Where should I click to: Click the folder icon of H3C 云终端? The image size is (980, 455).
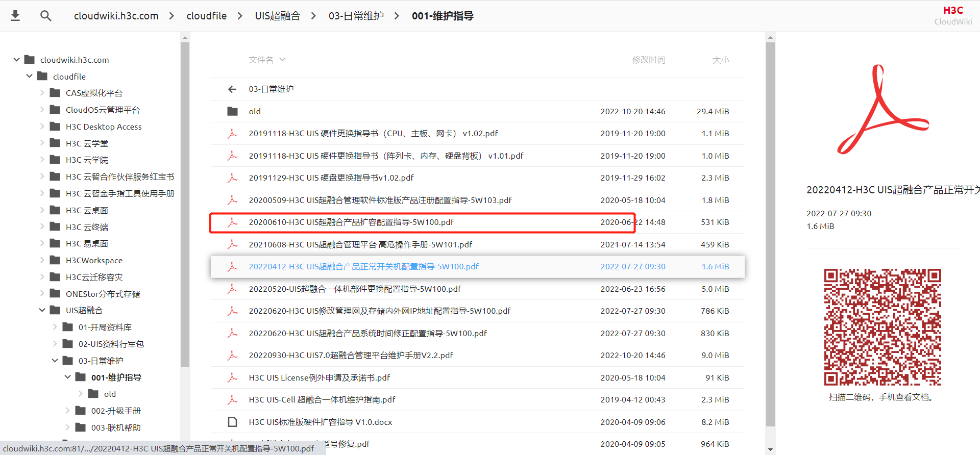pos(55,226)
